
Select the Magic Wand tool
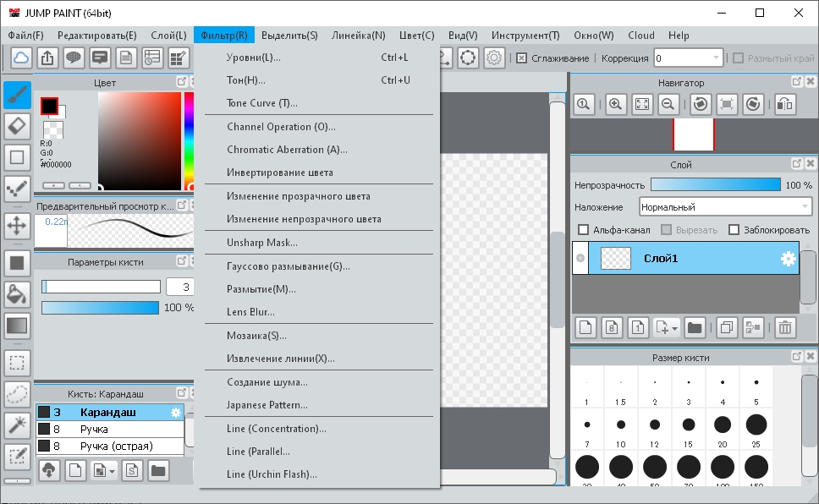coord(17,425)
